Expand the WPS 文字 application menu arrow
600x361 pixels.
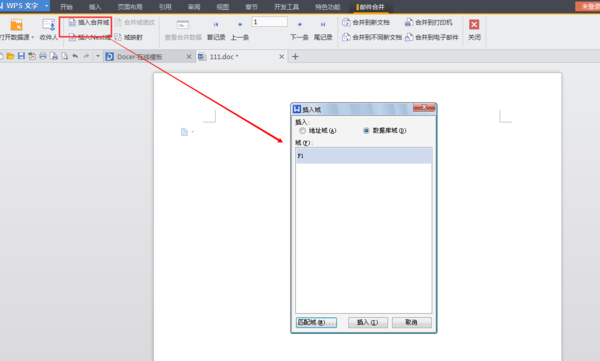click(46, 6)
